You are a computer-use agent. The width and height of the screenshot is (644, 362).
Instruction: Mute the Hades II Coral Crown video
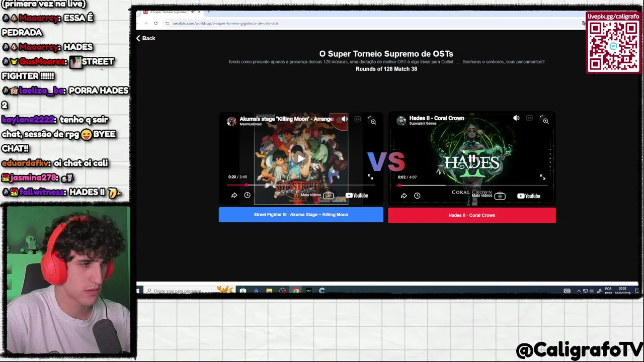coord(516,118)
